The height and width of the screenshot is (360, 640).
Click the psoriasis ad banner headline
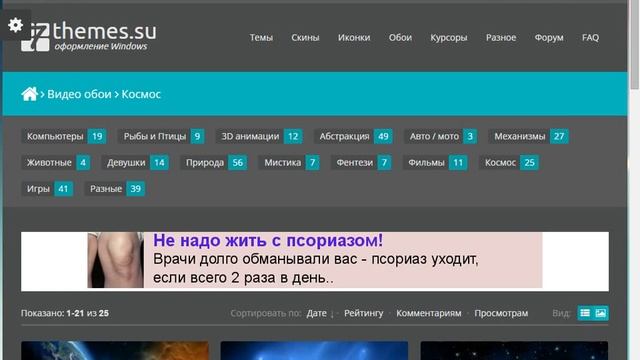click(268, 240)
